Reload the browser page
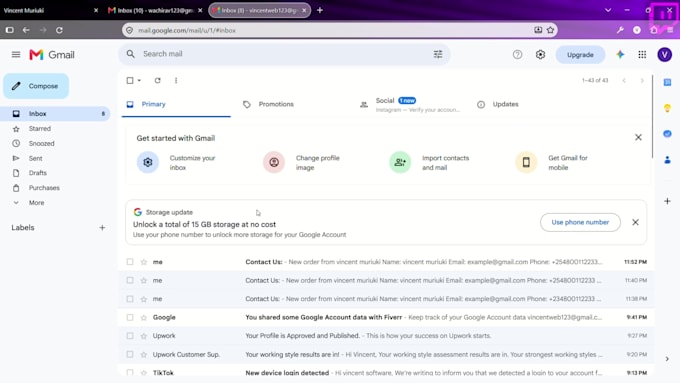Image resolution: width=680 pixels, height=383 pixels. coord(59,30)
